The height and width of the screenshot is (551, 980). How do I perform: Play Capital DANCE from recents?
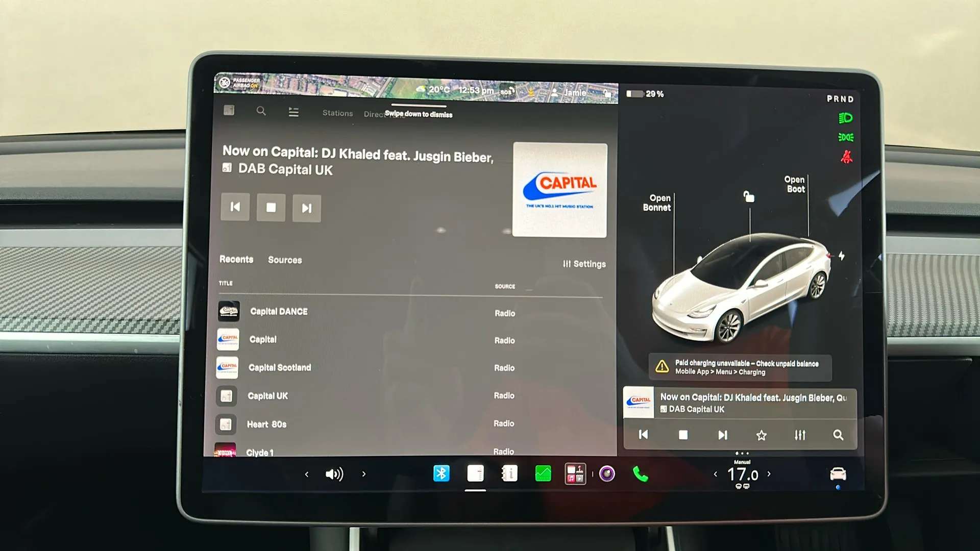pyautogui.click(x=411, y=312)
